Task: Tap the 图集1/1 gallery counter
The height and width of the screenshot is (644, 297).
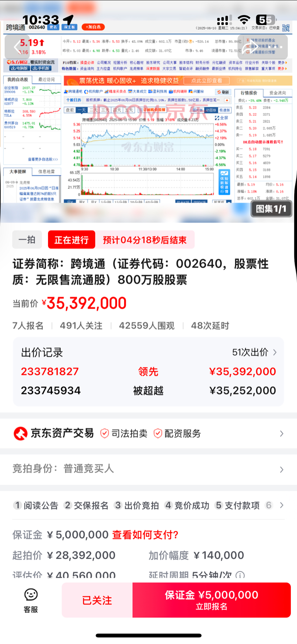Action: (x=271, y=209)
